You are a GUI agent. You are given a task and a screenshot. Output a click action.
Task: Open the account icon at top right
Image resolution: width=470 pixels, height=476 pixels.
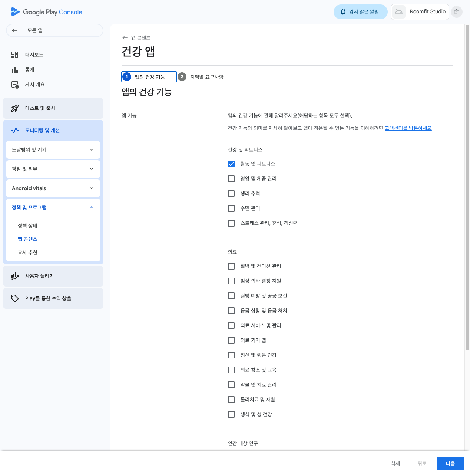pyautogui.click(x=457, y=12)
